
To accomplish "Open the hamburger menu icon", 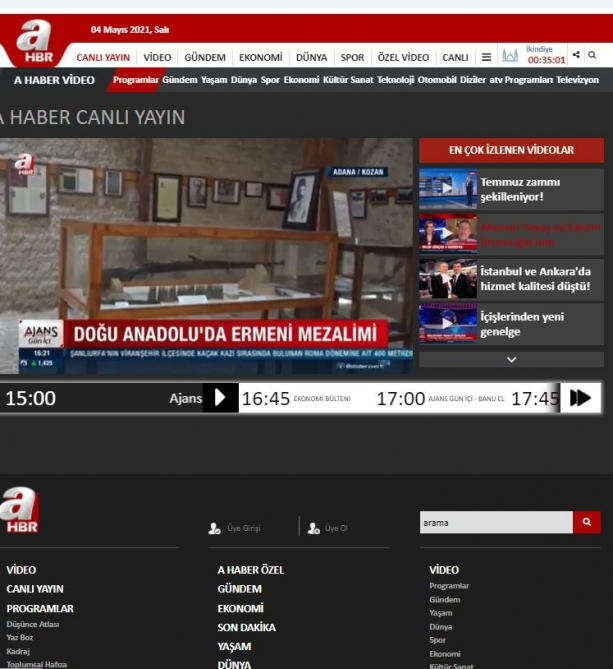I will pyautogui.click(x=486, y=57).
